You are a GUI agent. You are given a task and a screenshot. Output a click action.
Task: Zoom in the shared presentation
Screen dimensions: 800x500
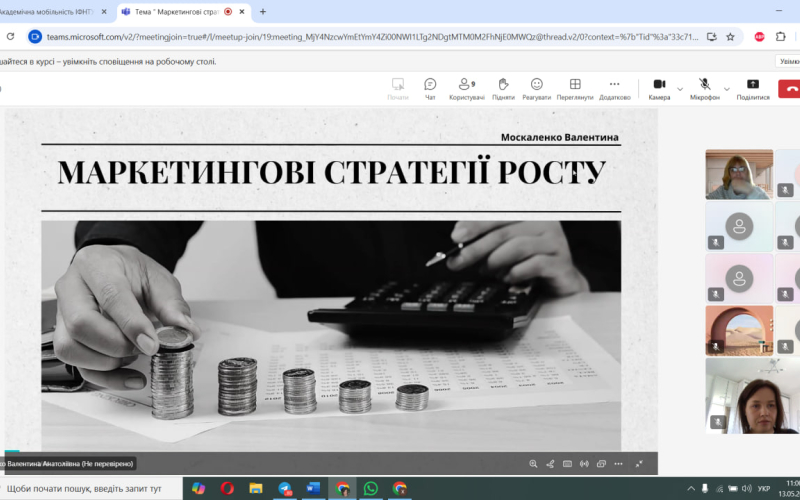pos(533,464)
